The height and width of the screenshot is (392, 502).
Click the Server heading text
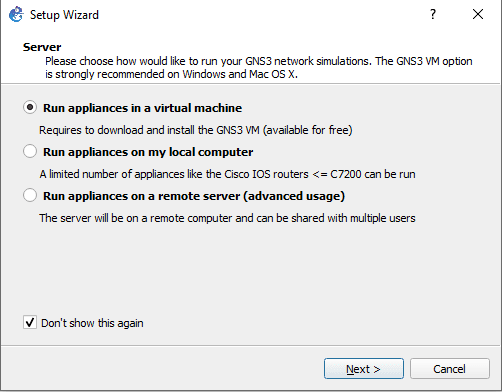click(x=42, y=47)
